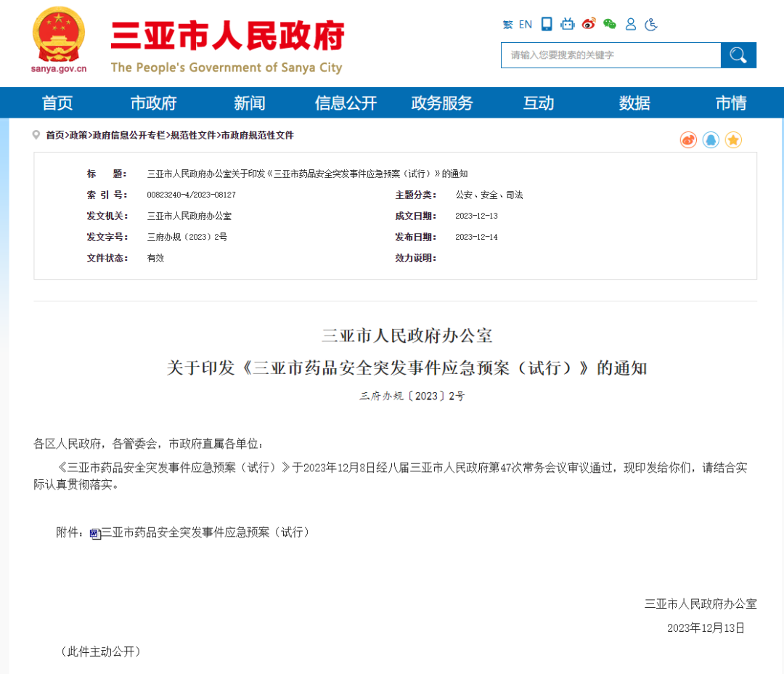Open the 信息公开 navigation tab

point(346,103)
